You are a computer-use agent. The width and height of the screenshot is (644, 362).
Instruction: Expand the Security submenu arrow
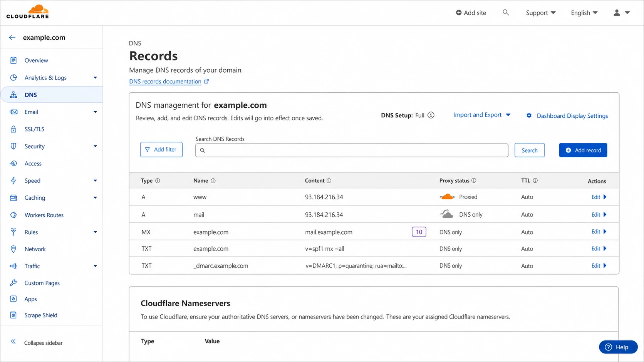coord(95,146)
